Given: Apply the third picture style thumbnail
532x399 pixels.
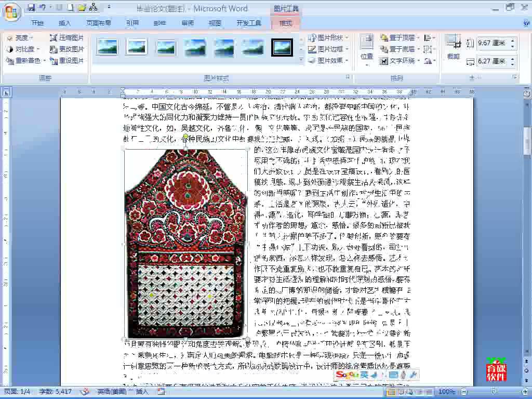Looking at the screenshot, I should pos(166,47).
